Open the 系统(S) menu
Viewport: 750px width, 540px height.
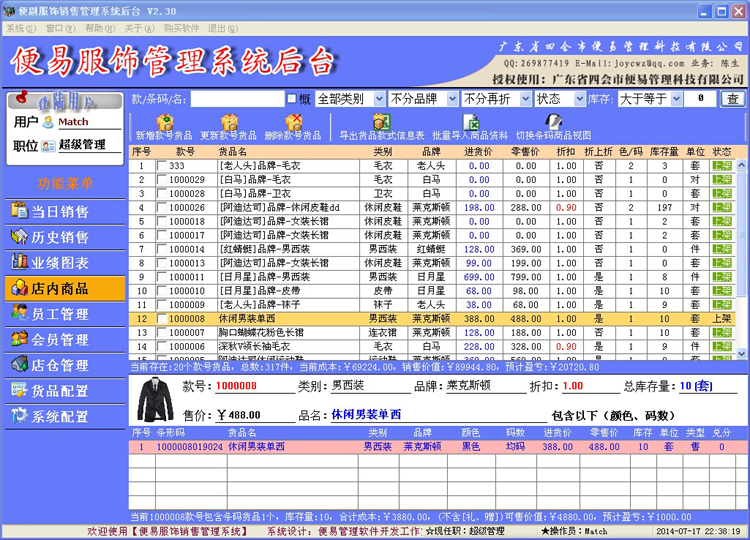point(21,29)
